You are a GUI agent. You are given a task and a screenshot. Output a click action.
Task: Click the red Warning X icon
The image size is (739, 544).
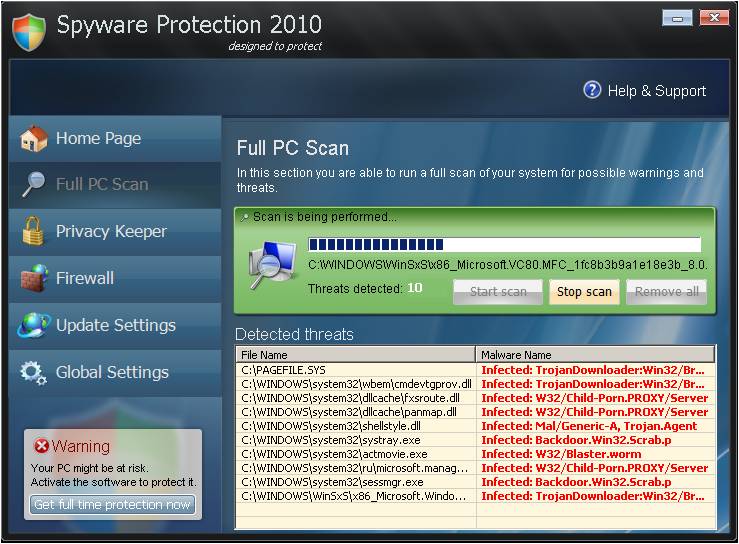(x=41, y=445)
